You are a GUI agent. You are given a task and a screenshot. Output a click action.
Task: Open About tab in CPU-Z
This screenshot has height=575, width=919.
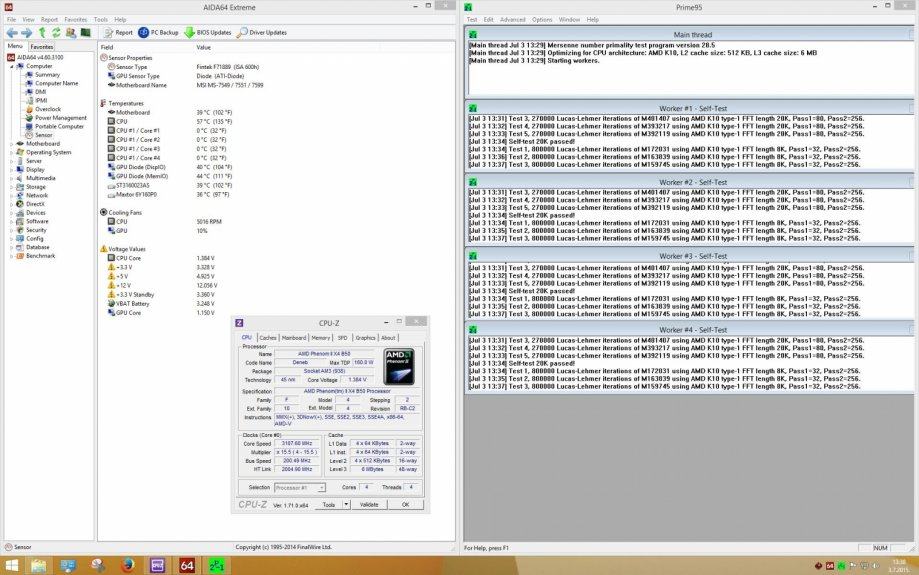(388, 338)
